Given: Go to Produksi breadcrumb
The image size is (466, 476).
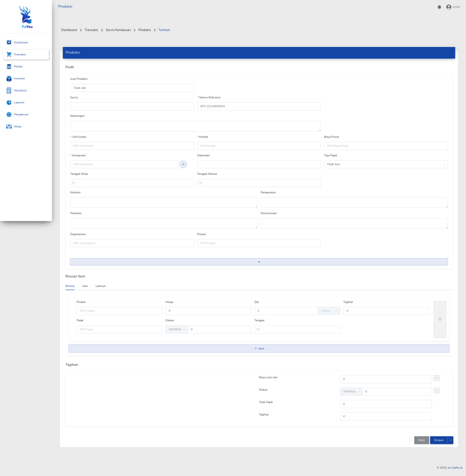Looking at the screenshot, I should [x=145, y=30].
